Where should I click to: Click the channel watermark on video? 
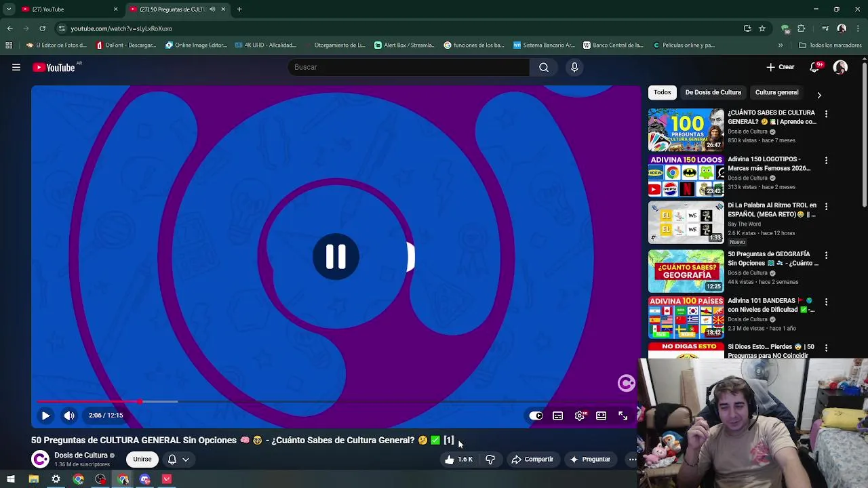pos(626,384)
